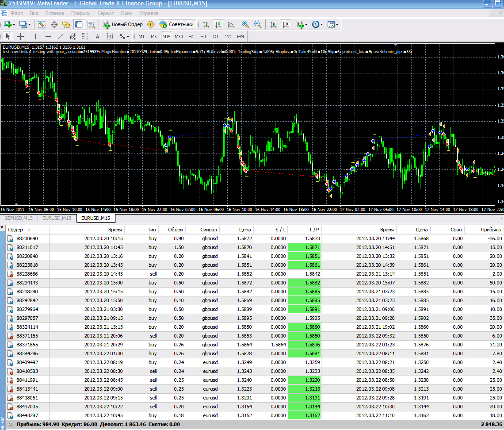The width and height of the screenshot is (504, 430).
Task: Open the periods clock dropdown
Action: (x=317, y=24)
